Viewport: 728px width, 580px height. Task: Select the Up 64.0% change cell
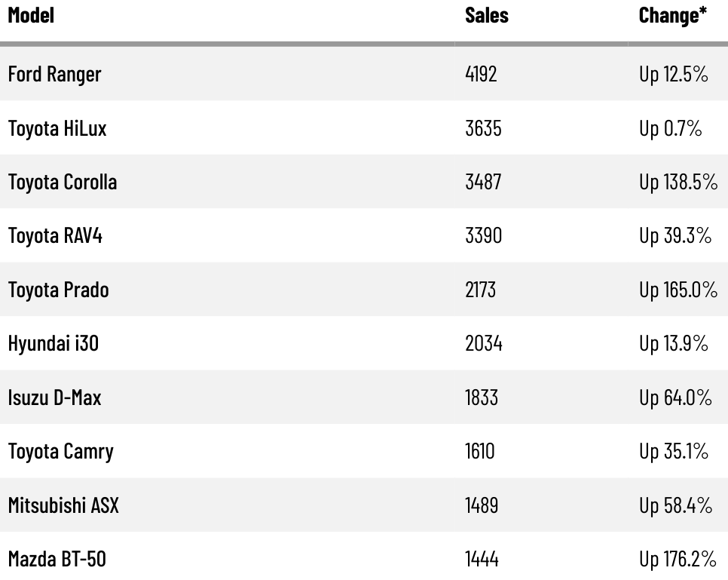[x=675, y=397]
